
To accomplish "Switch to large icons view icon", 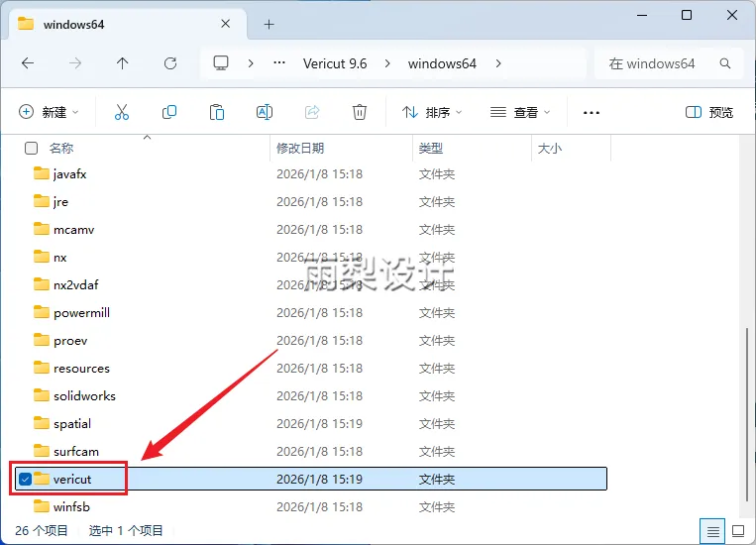I will [738, 531].
